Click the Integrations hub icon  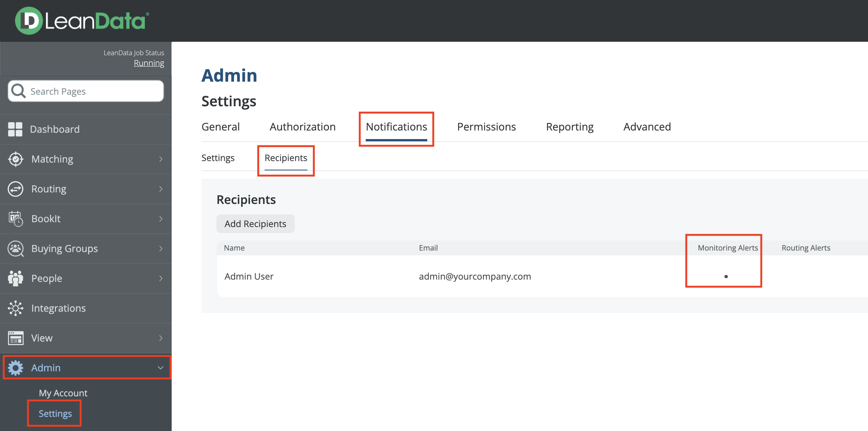16,308
